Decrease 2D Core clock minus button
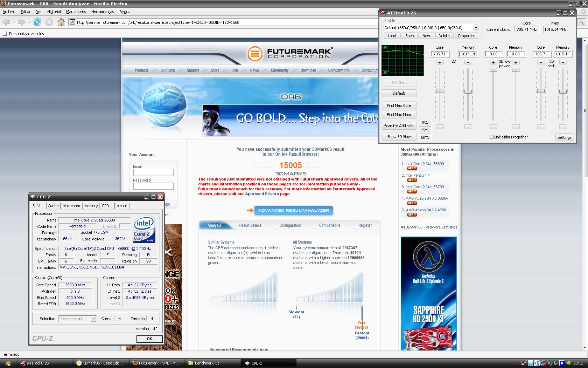This screenshot has height=368, width=588. [x=440, y=127]
